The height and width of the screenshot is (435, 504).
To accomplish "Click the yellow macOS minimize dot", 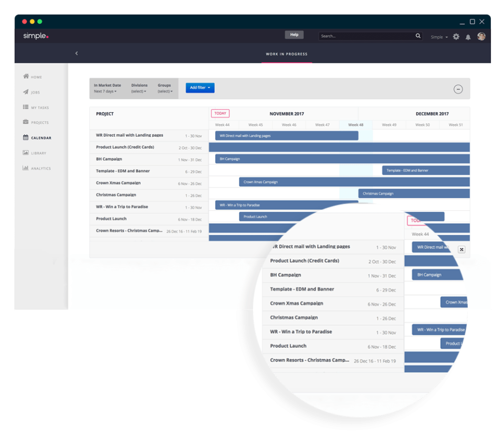I will [32, 22].
